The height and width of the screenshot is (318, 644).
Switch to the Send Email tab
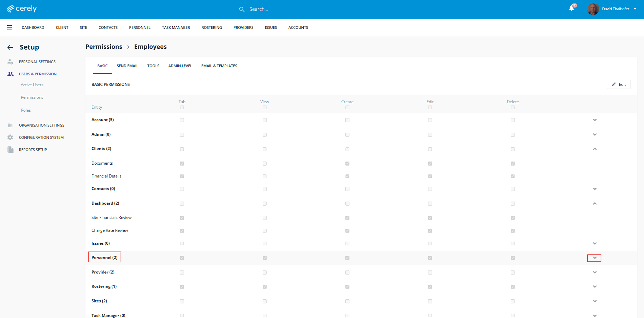[x=127, y=66]
